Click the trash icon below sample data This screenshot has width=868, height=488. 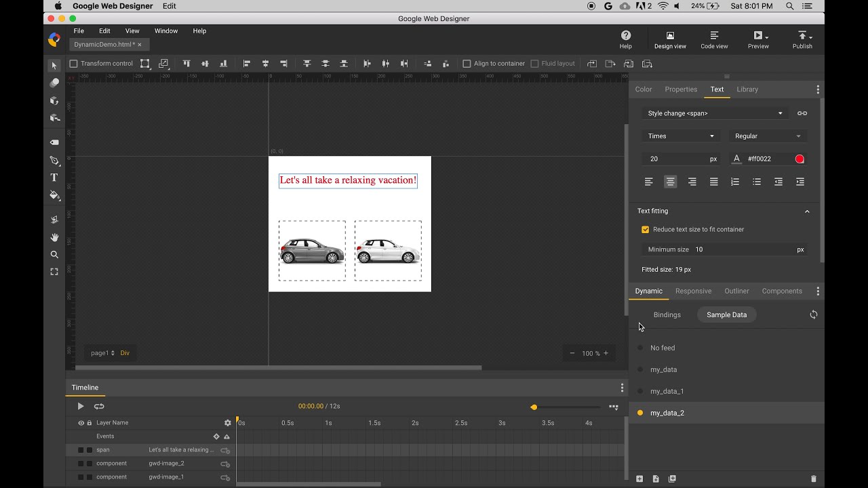point(813,479)
